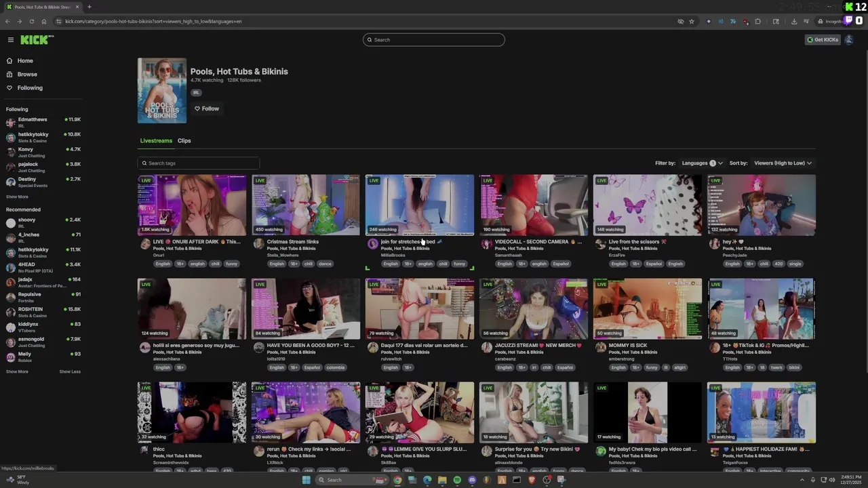Go back in the browser
The image size is (868, 488).
(7, 22)
